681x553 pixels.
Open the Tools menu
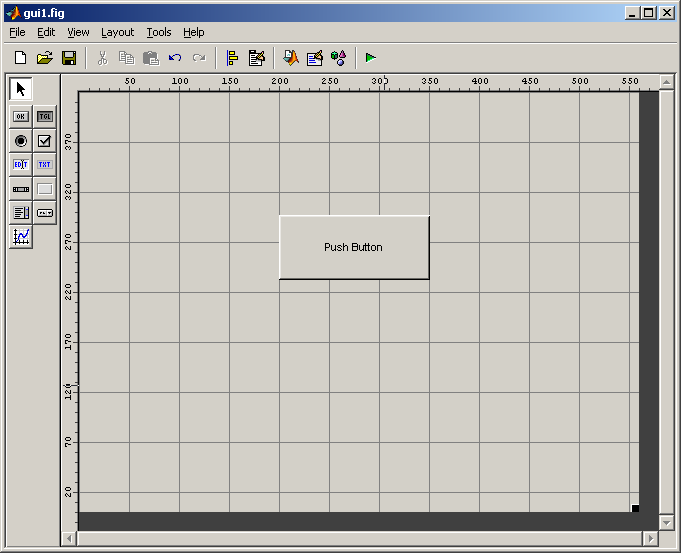(159, 33)
